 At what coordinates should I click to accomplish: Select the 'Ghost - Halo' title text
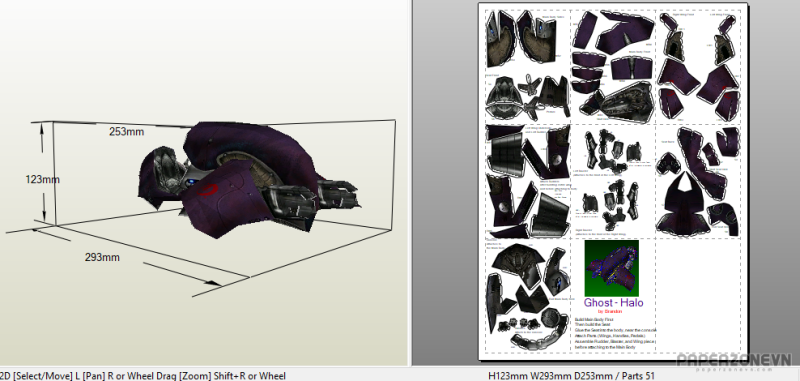click(613, 302)
